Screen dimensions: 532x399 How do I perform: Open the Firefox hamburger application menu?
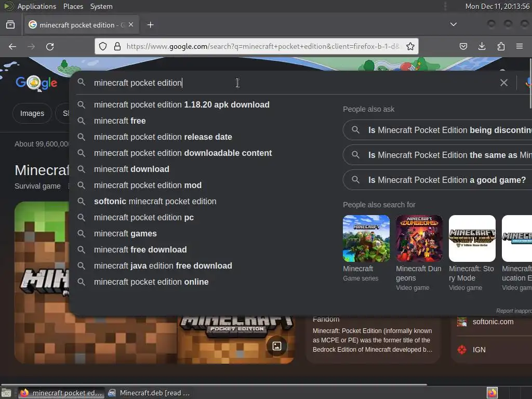pyautogui.click(x=520, y=46)
